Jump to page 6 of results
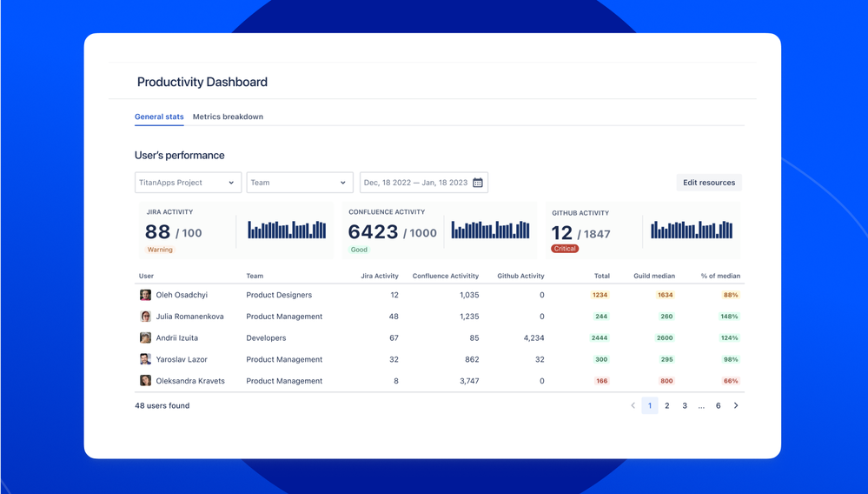The image size is (868, 494). point(718,406)
